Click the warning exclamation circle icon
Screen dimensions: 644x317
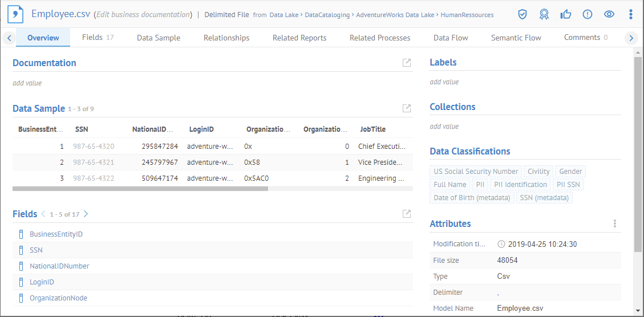[x=588, y=14]
